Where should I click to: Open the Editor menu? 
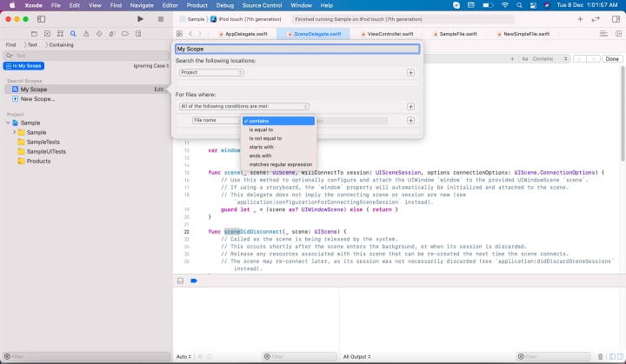(x=170, y=5)
